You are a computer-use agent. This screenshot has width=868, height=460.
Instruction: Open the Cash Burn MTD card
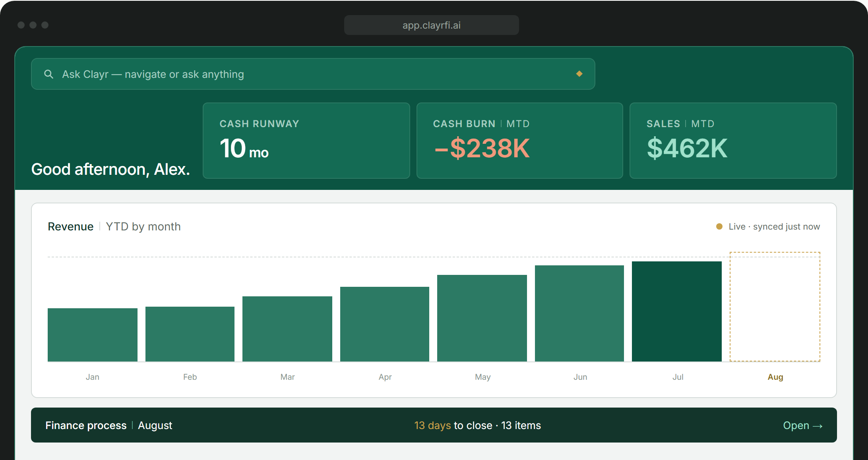pyautogui.click(x=519, y=141)
